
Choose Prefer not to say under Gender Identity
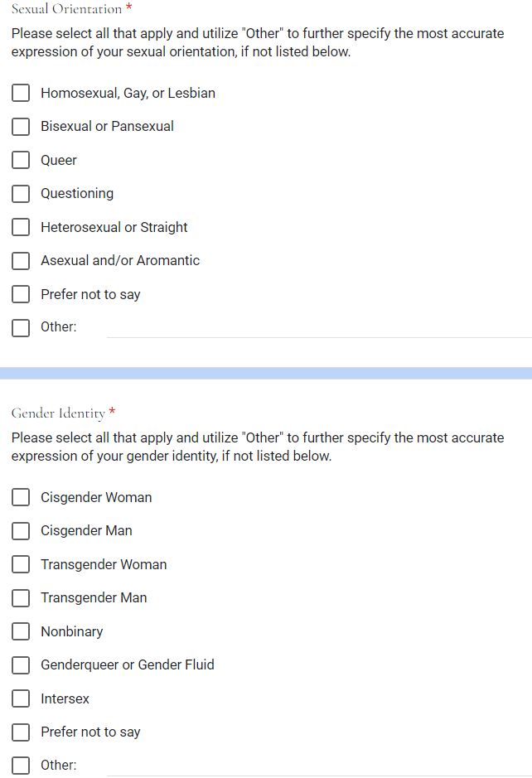point(21,732)
